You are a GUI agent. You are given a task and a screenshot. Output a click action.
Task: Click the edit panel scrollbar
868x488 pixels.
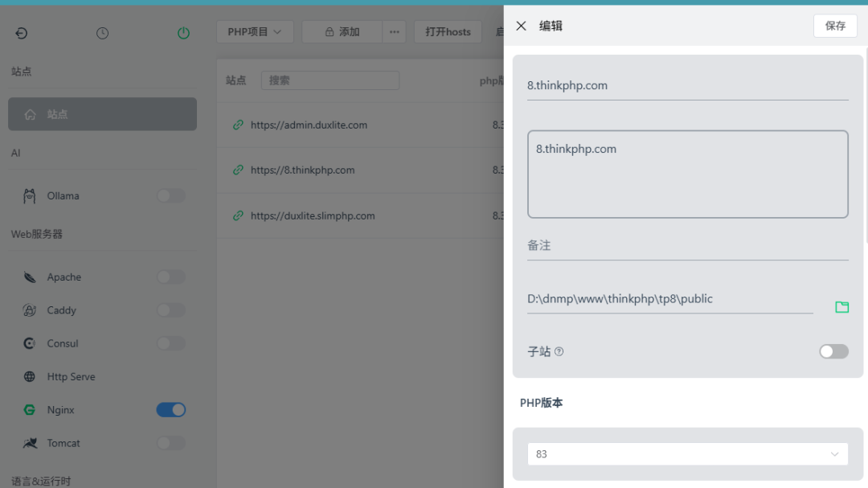866,144
